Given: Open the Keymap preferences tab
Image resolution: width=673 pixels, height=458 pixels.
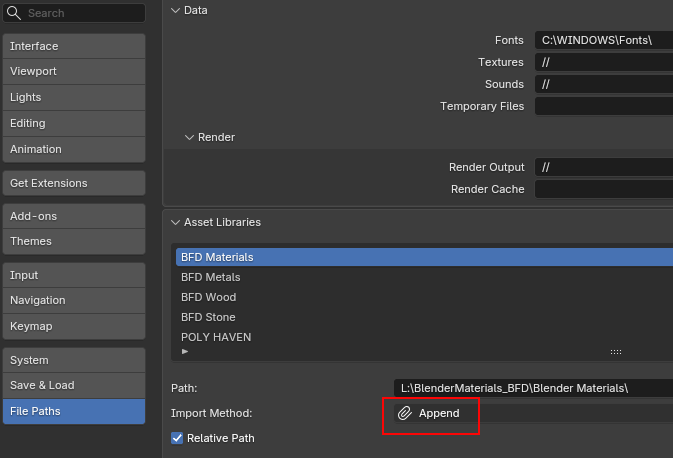Looking at the screenshot, I should pyautogui.click(x=74, y=326).
